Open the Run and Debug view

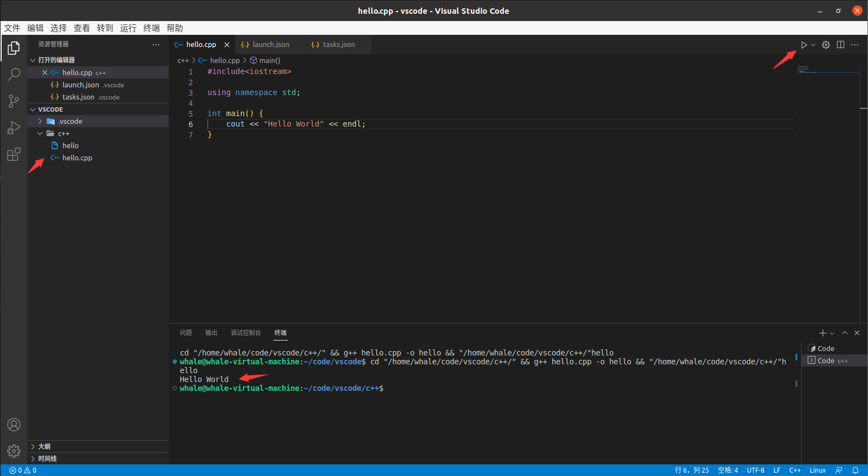(14, 128)
